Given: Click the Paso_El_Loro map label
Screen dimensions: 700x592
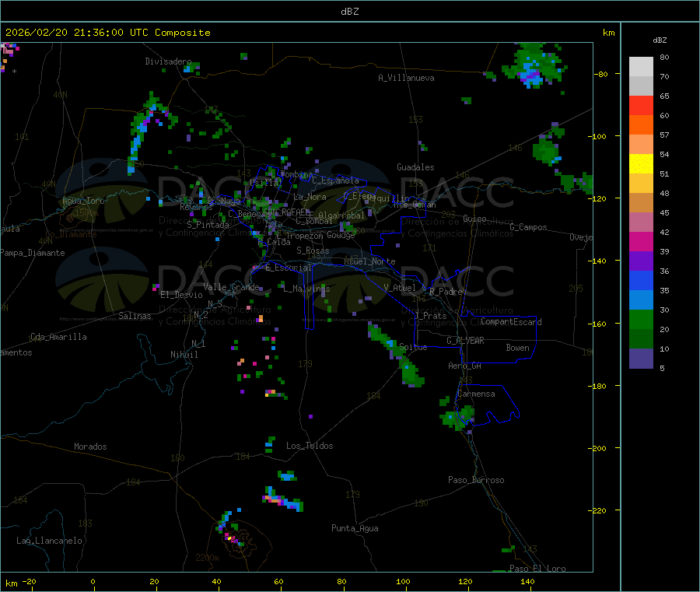Looking at the screenshot, I should click(538, 569).
